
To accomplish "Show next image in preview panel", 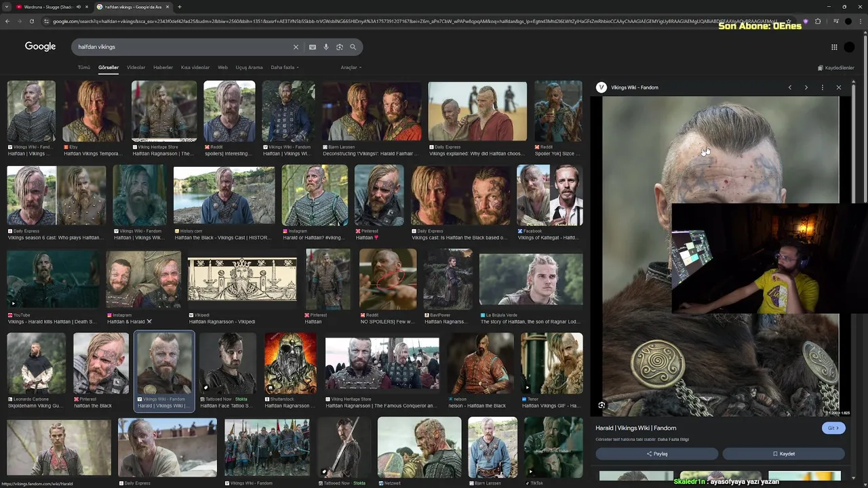I will (806, 87).
